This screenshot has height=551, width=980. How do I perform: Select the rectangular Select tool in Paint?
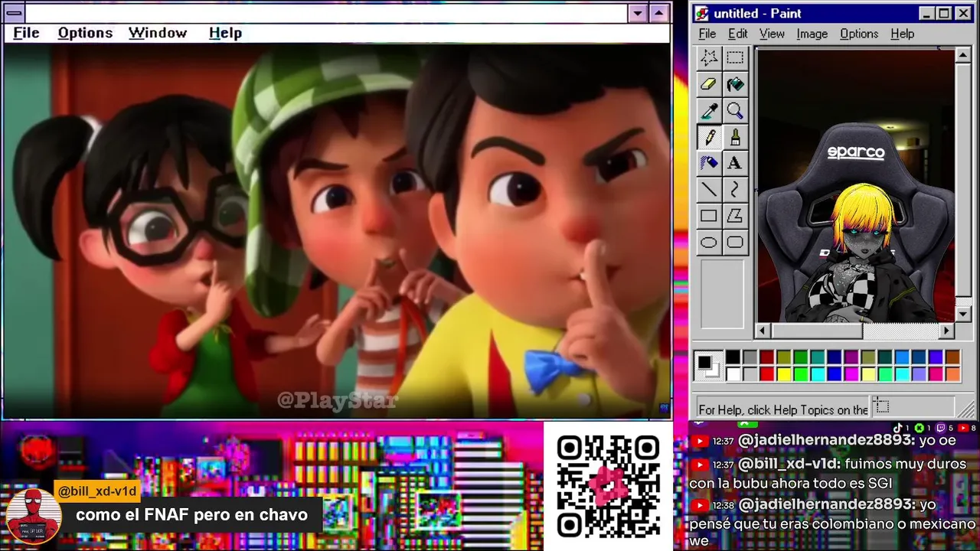pos(735,57)
